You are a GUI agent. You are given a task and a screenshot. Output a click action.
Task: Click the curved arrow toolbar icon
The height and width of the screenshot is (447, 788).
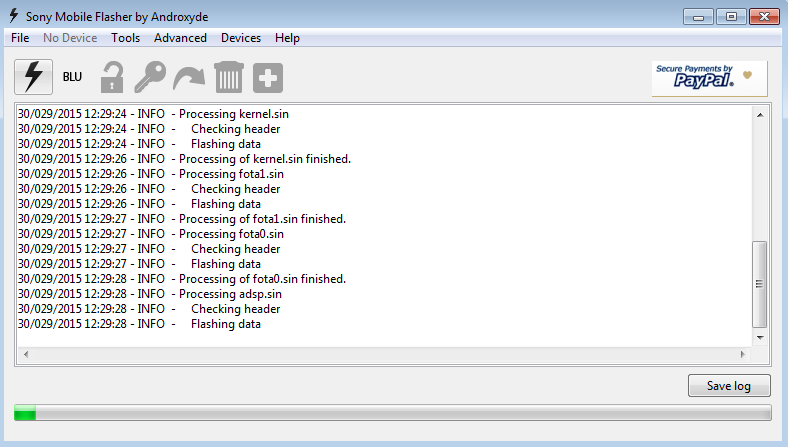click(x=189, y=78)
